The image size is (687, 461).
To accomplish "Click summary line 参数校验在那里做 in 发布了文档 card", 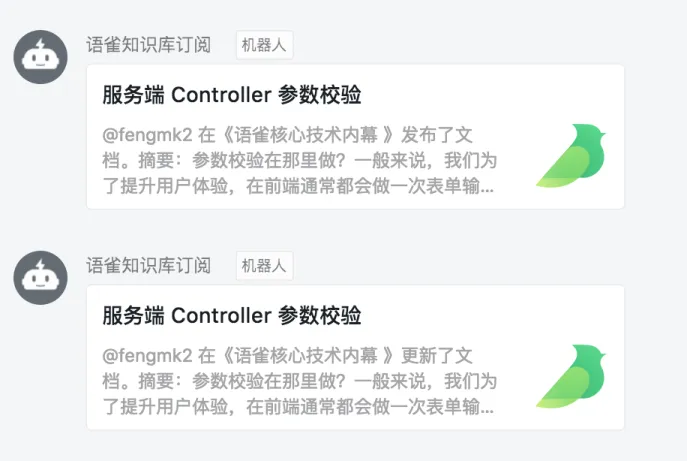I will [x=269, y=161].
